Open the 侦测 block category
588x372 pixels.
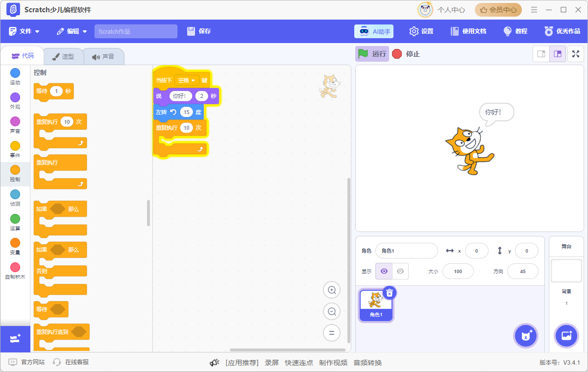(15, 198)
